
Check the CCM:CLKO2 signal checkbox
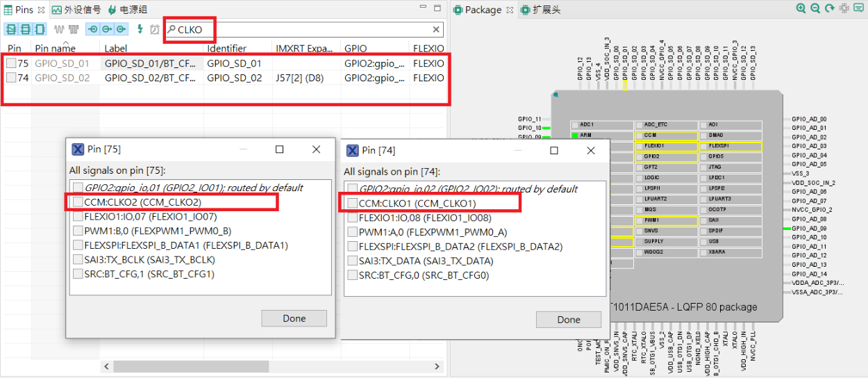(78, 202)
